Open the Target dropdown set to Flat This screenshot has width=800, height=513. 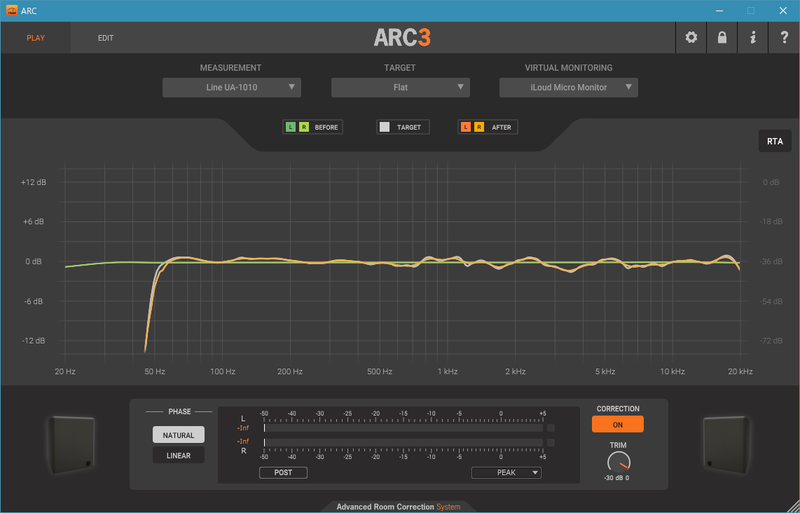[401, 87]
